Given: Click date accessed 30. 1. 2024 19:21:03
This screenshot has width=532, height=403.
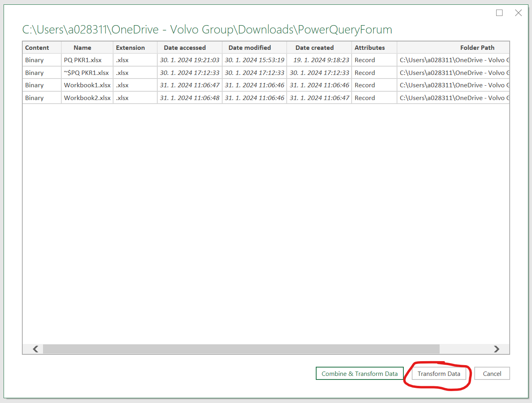Looking at the screenshot, I should tap(190, 60).
